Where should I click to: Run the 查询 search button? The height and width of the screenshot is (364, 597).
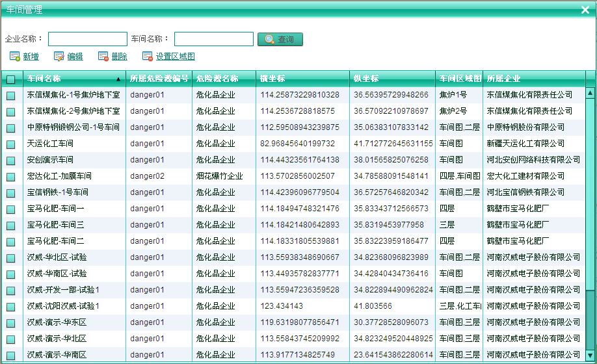(x=280, y=39)
